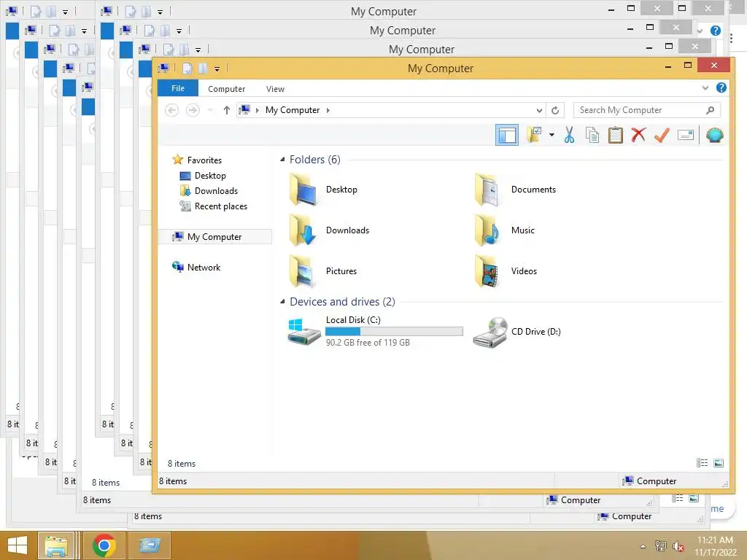Click the red X Delete icon
747x560 pixels.
pos(638,135)
